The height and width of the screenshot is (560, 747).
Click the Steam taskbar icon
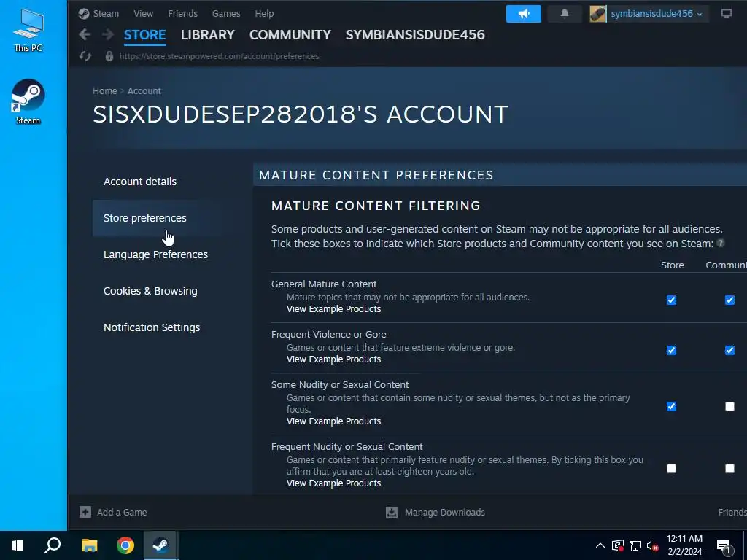tap(161, 545)
